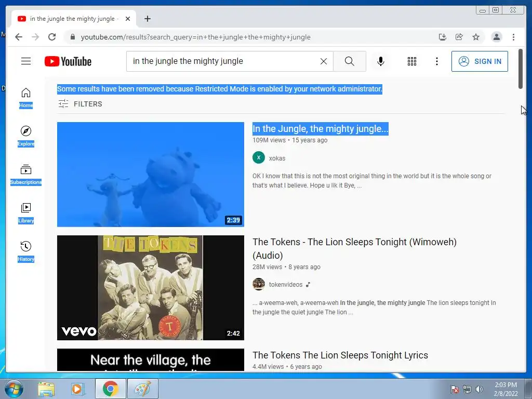Open the search FILTERS options
The height and width of the screenshot is (399, 532).
click(80, 104)
